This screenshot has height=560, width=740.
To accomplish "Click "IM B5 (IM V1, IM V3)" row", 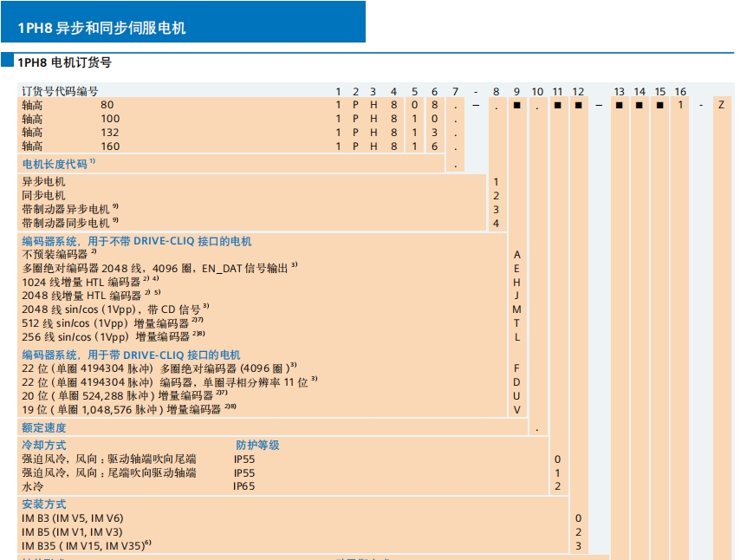I will (72, 532).
